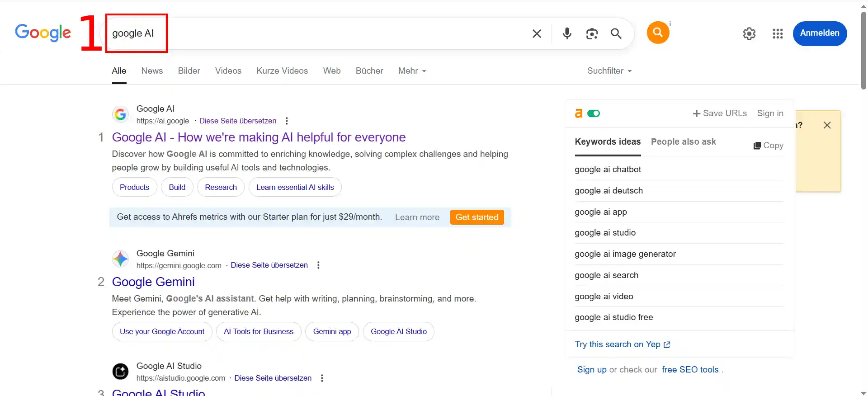Click the Ahrefs logo icon in sidebar panel
Screen dimensions: 868x396
(579, 113)
